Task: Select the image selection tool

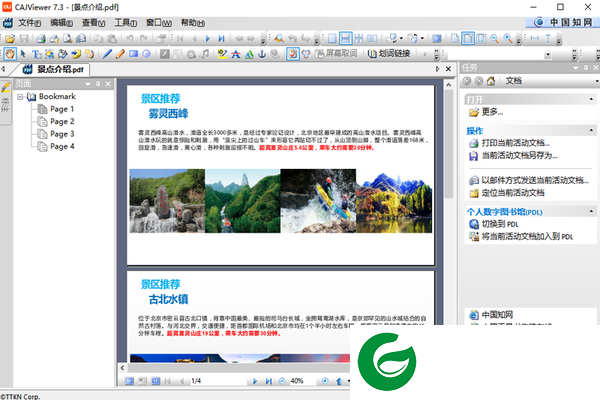Action: [49, 54]
